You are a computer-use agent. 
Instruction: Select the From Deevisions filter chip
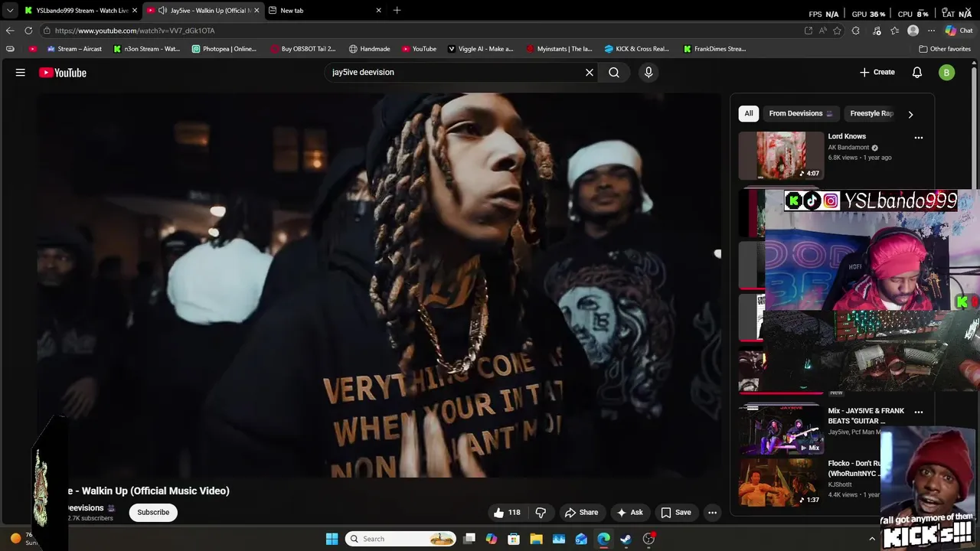point(801,113)
